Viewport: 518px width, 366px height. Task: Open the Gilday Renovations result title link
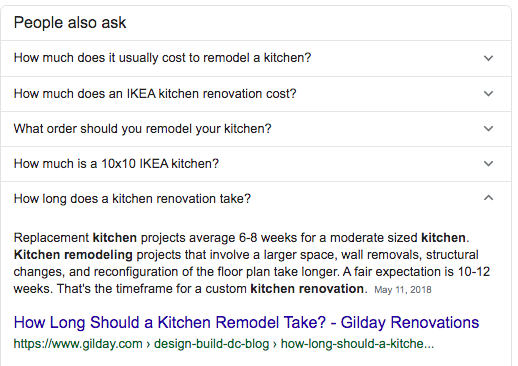coord(246,322)
